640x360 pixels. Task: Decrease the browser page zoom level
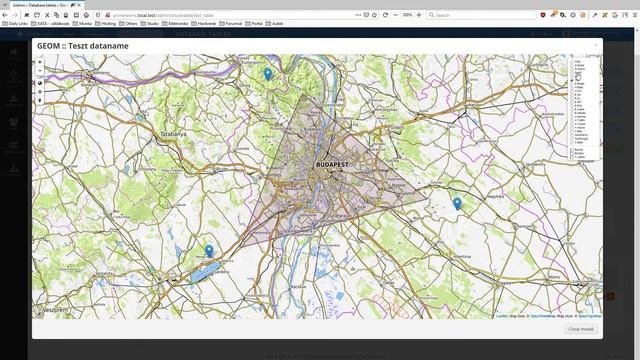(x=396, y=15)
